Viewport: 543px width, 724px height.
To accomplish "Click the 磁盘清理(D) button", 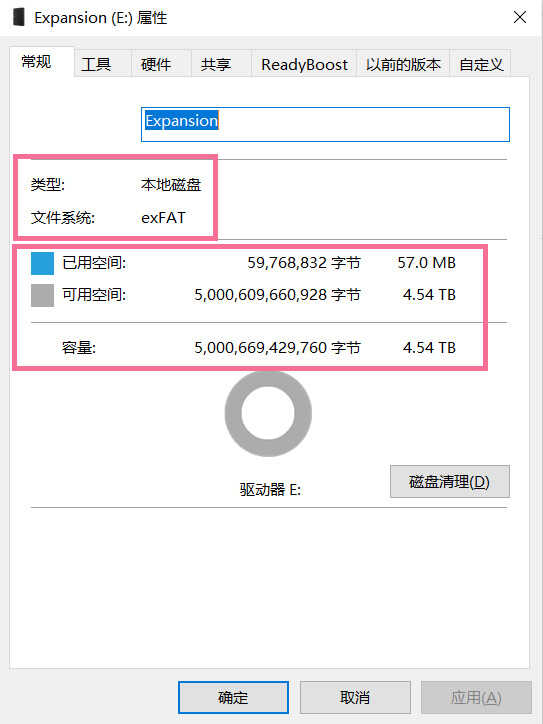I will [x=450, y=481].
